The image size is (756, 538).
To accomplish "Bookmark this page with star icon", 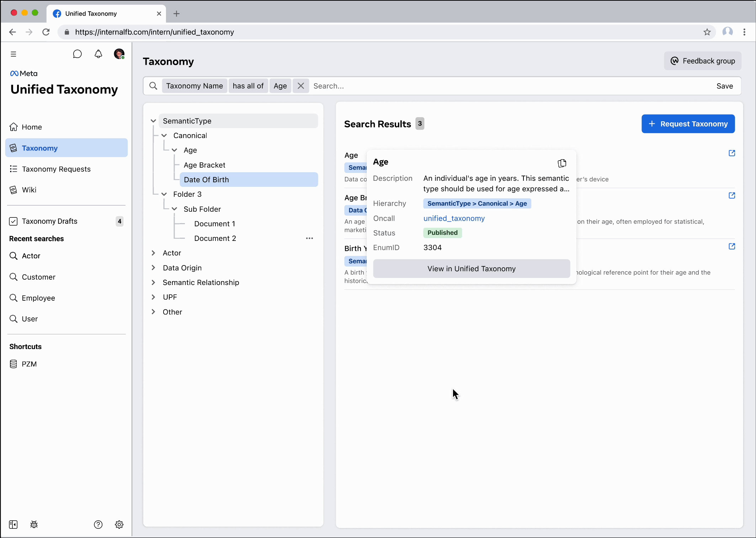I will coord(707,32).
